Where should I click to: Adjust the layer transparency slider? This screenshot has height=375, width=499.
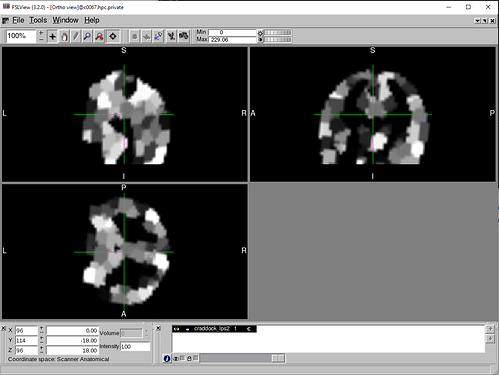point(242,358)
